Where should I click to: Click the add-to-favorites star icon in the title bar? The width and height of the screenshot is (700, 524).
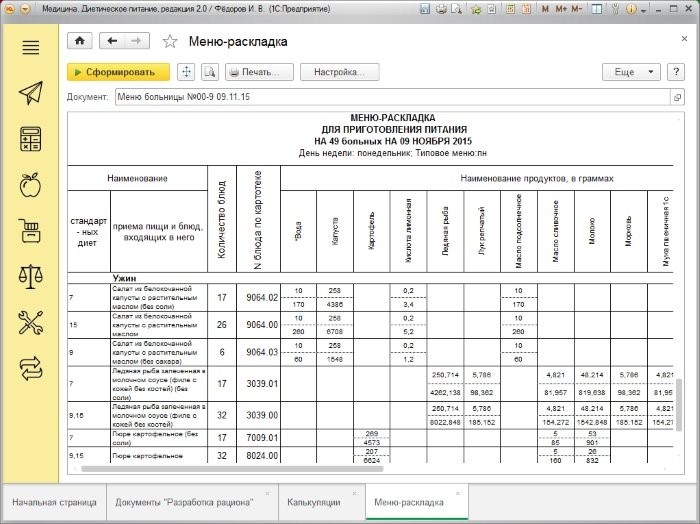[476, 8]
